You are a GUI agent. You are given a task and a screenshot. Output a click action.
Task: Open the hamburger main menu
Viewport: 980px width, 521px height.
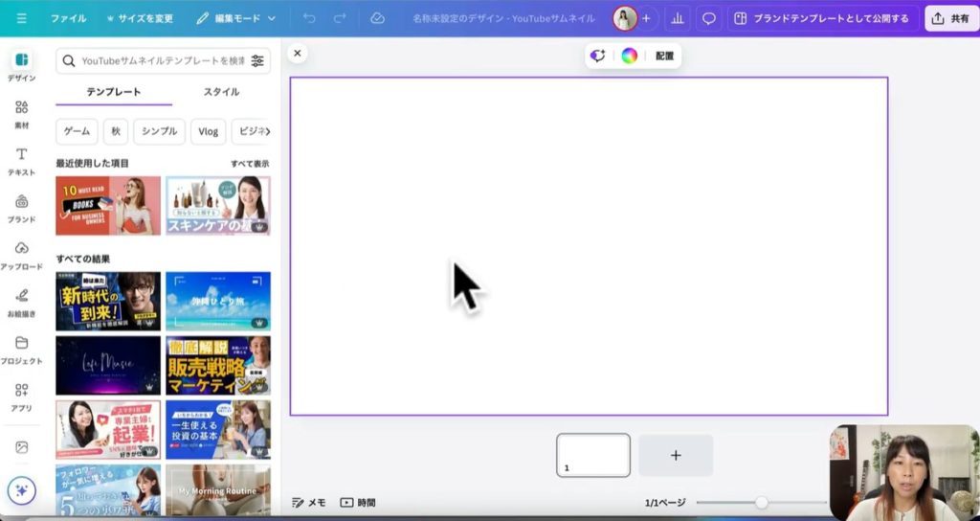(21, 18)
